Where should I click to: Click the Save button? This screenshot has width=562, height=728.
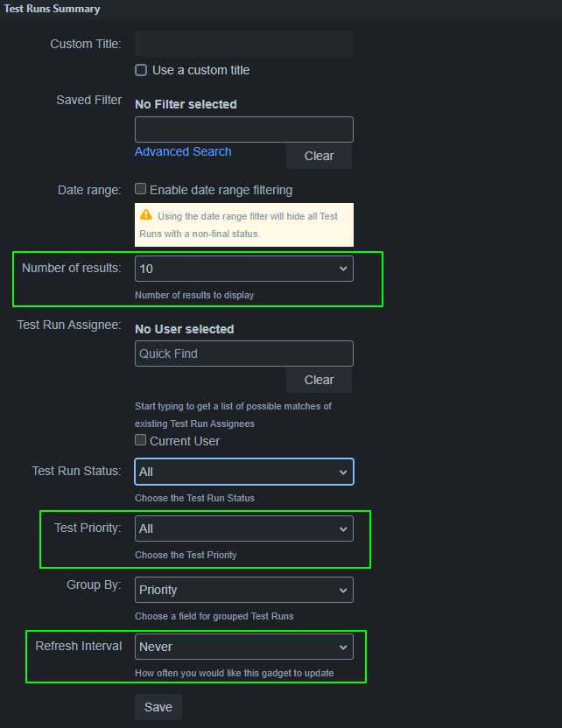(x=158, y=706)
